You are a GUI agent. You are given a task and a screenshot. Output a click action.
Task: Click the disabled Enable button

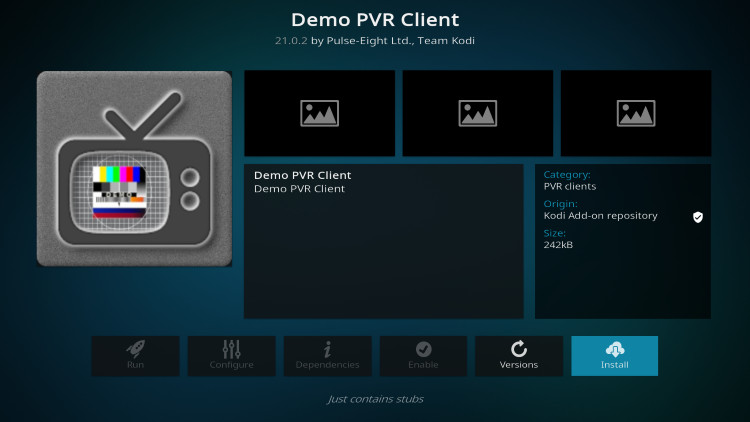click(423, 355)
